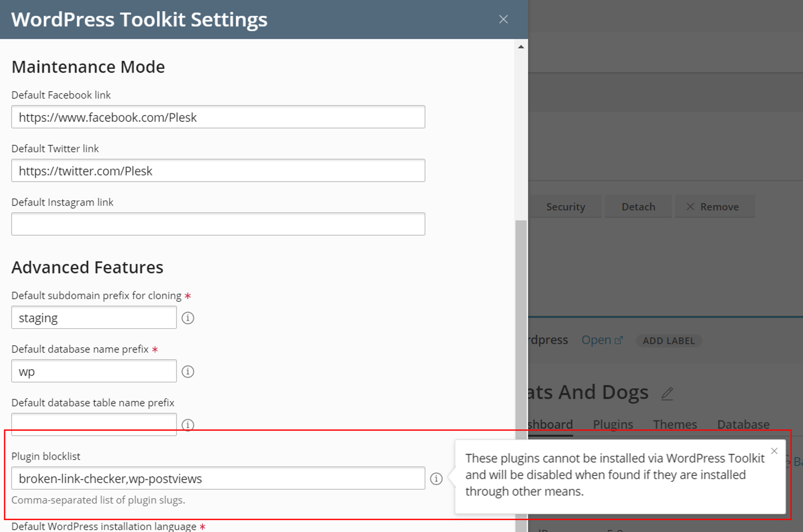Show info for database table name prefix

click(x=187, y=425)
